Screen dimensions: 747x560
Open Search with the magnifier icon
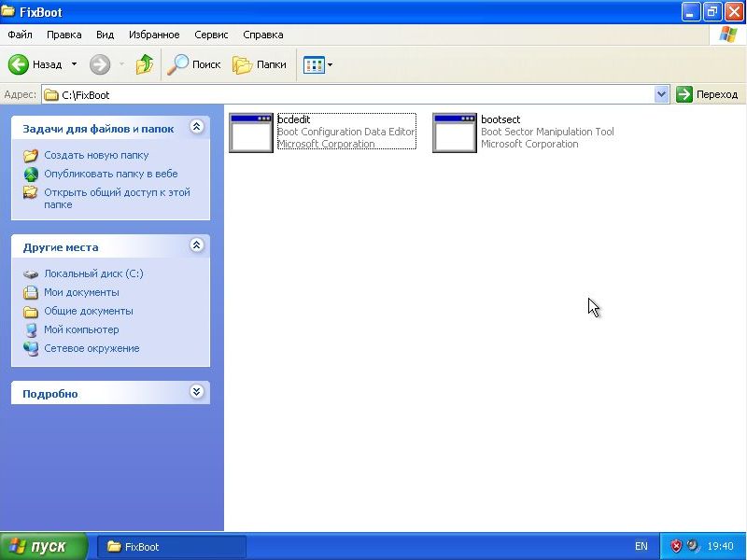pos(177,64)
